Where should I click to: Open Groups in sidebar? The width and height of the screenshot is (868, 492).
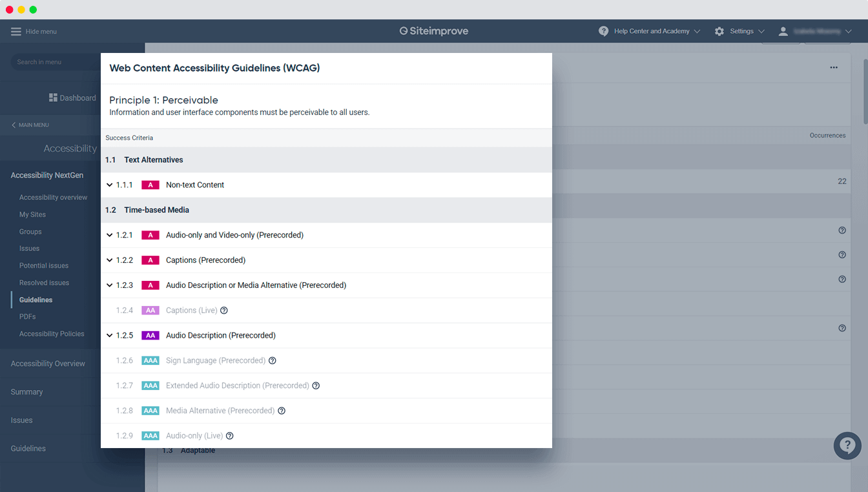30,232
